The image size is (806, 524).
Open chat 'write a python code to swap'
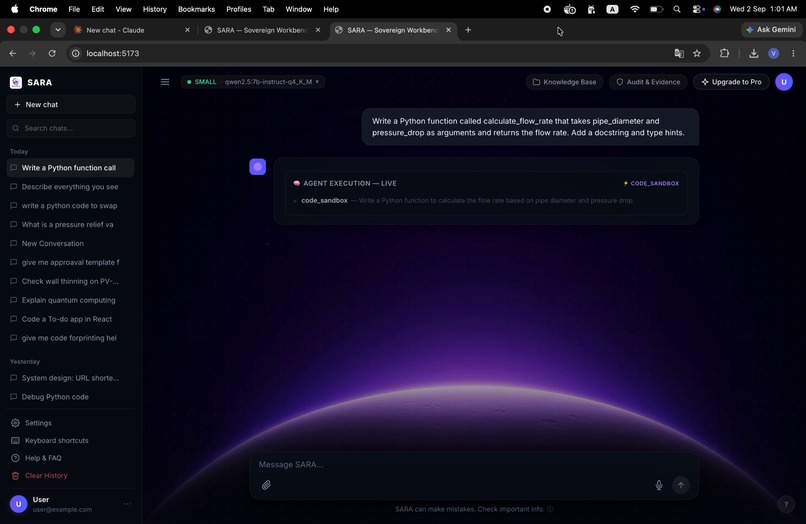click(70, 206)
